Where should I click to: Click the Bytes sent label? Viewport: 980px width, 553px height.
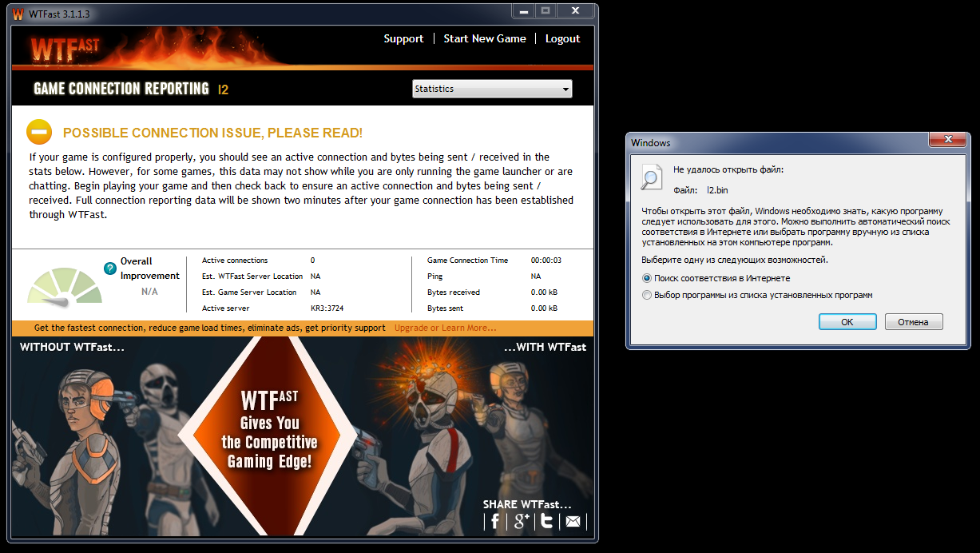pos(445,308)
